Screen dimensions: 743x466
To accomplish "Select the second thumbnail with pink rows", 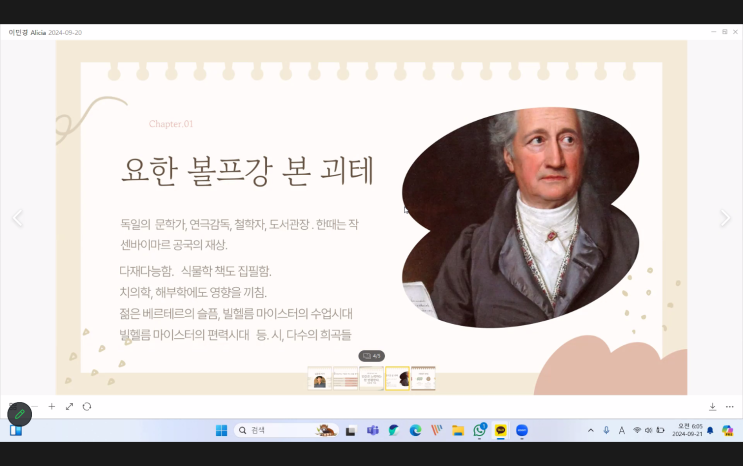I will pos(345,378).
